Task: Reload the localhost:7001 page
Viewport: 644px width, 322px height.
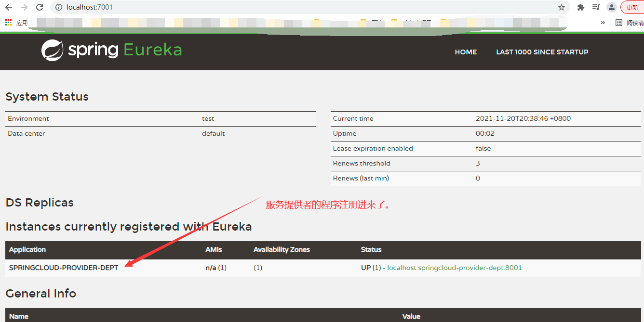Action: (x=40, y=7)
